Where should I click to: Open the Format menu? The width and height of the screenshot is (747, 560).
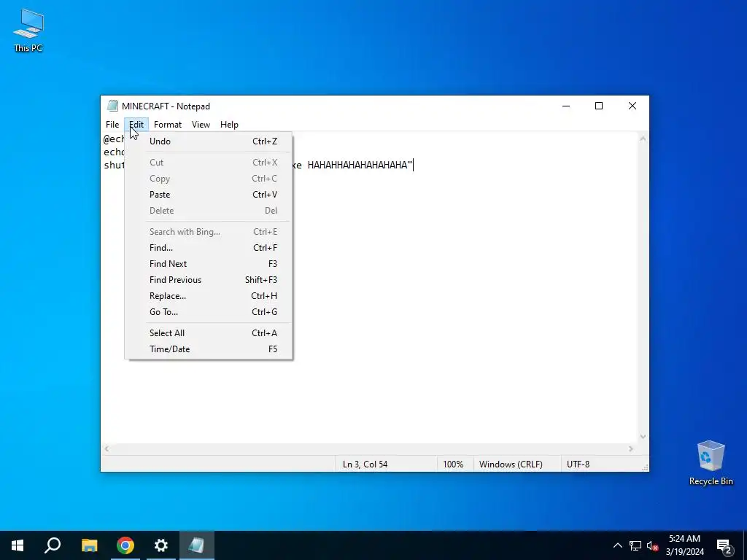(x=168, y=124)
